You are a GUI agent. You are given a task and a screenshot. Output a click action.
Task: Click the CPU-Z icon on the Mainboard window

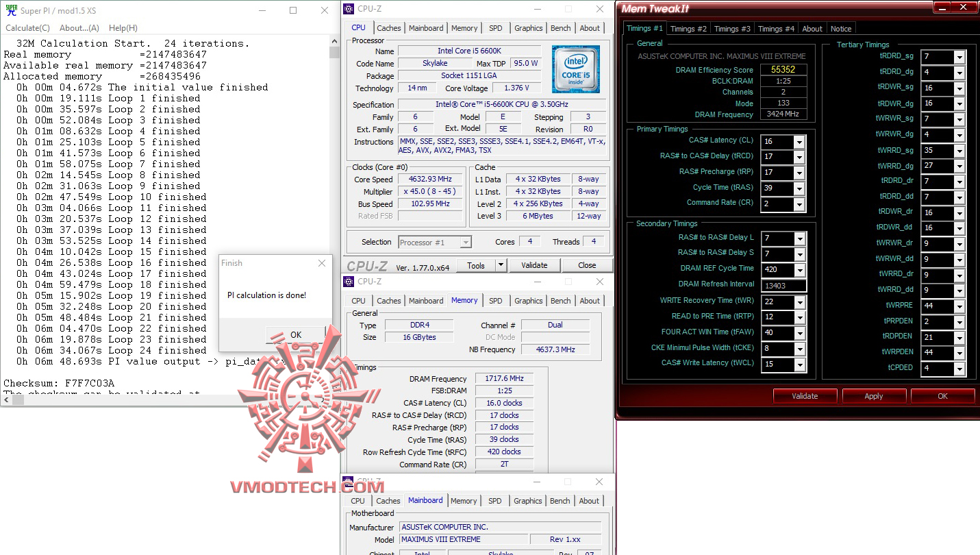[348, 482]
